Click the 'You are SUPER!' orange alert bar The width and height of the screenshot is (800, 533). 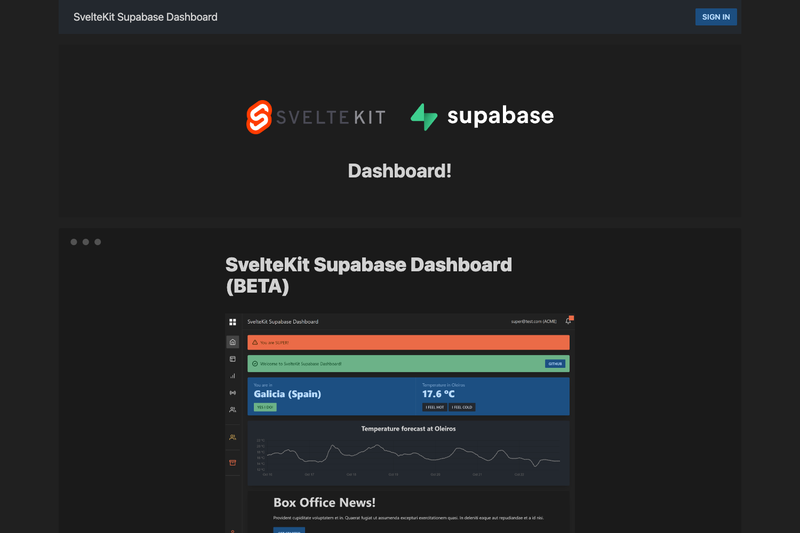tap(408, 342)
